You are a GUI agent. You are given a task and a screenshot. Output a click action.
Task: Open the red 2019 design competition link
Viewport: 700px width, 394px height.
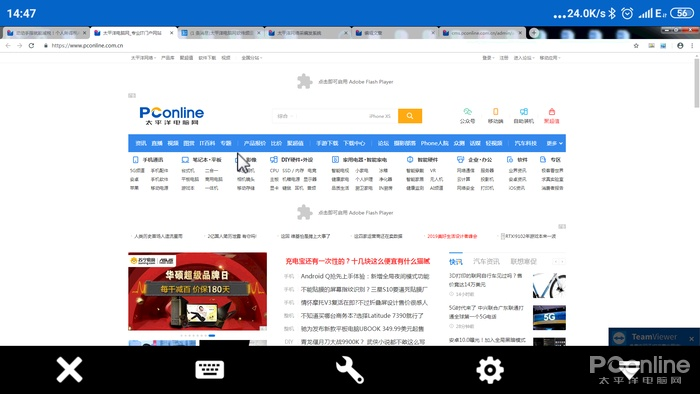[x=452, y=236]
